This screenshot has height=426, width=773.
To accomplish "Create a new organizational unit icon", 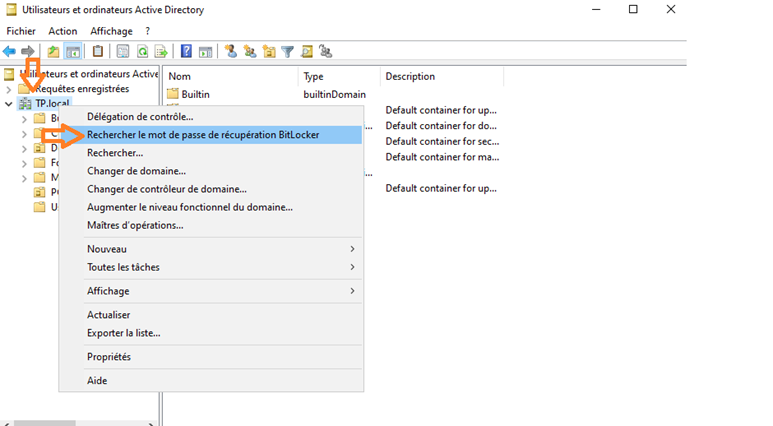I will click(x=269, y=51).
